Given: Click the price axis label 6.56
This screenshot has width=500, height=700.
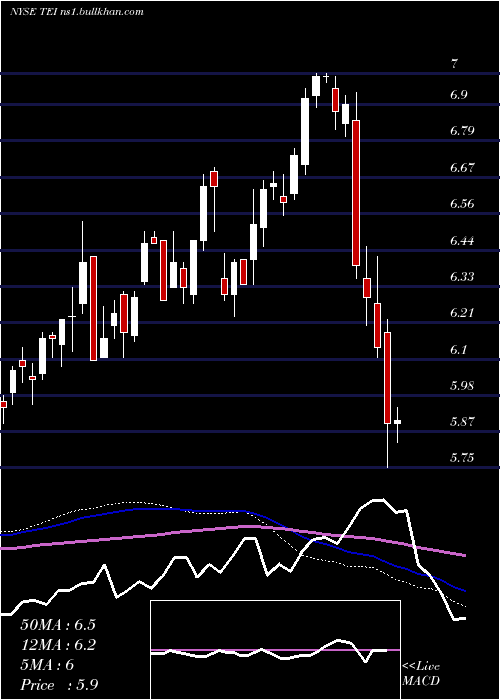Looking at the screenshot, I should pyautogui.click(x=461, y=204).
